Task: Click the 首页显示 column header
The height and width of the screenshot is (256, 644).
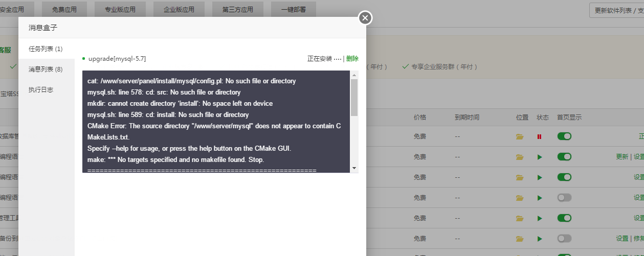Action: coord(569,117)
